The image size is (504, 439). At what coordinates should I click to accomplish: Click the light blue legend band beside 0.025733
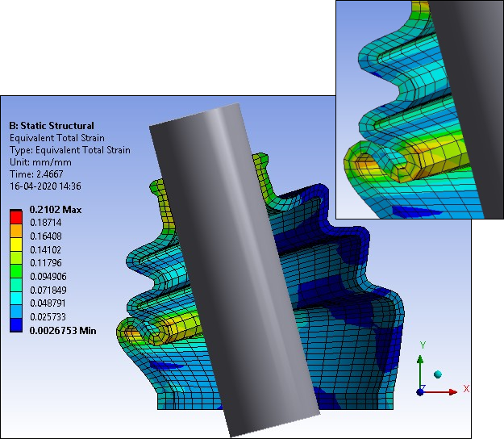(16, 311)
